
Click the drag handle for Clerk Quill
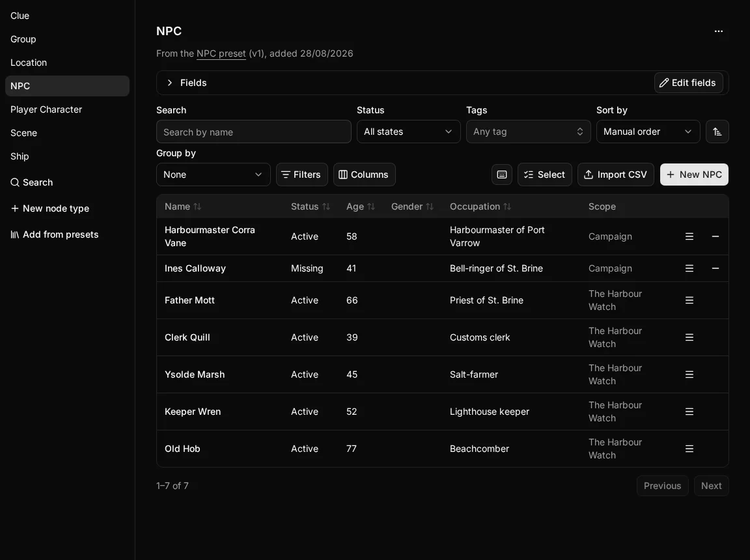[689, 337]
